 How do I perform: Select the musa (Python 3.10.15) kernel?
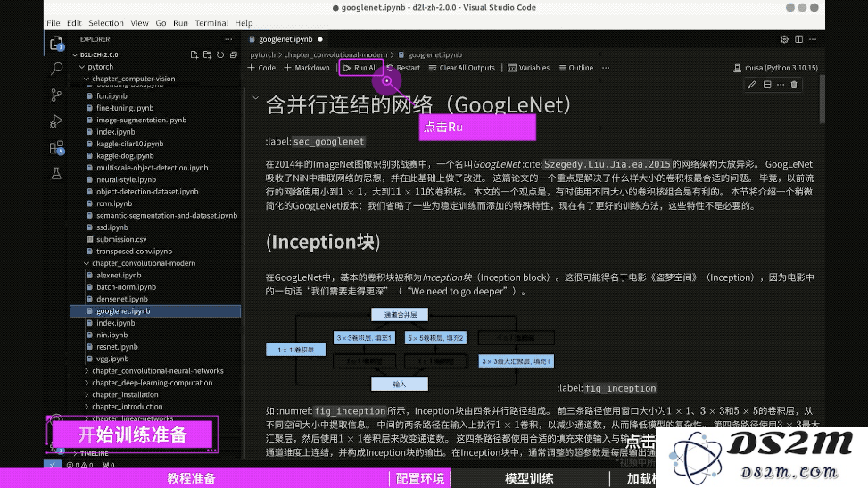click(x=775, y=68)
